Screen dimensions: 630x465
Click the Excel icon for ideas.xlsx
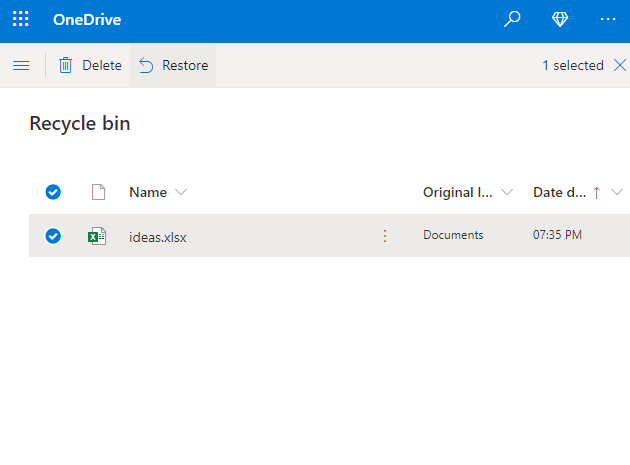97,236
